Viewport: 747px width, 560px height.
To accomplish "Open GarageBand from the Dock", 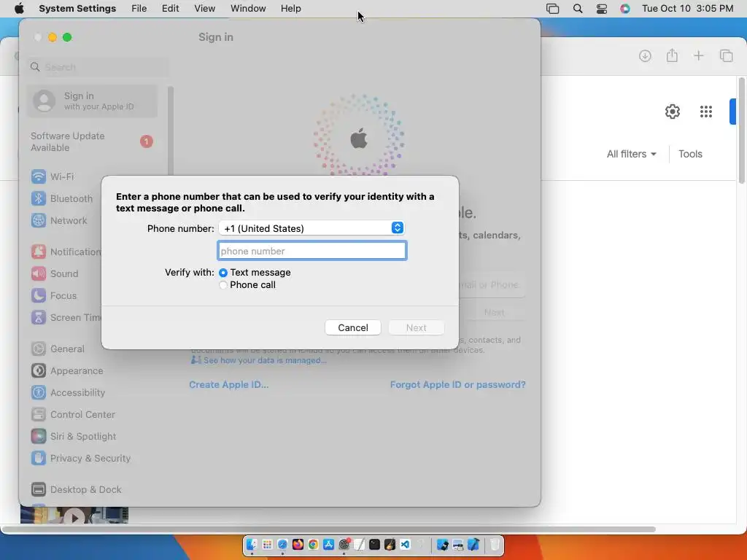I will [x=390, y=545].
